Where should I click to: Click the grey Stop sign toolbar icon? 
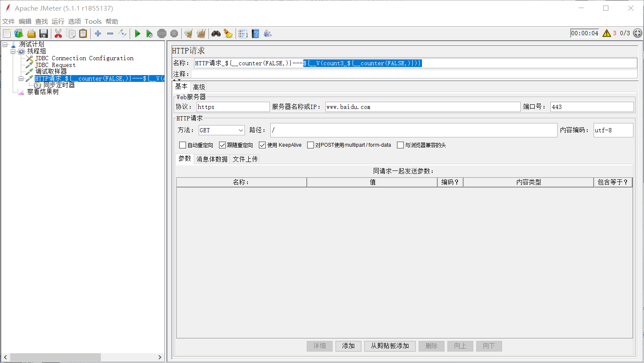click(x=162, y=34)
